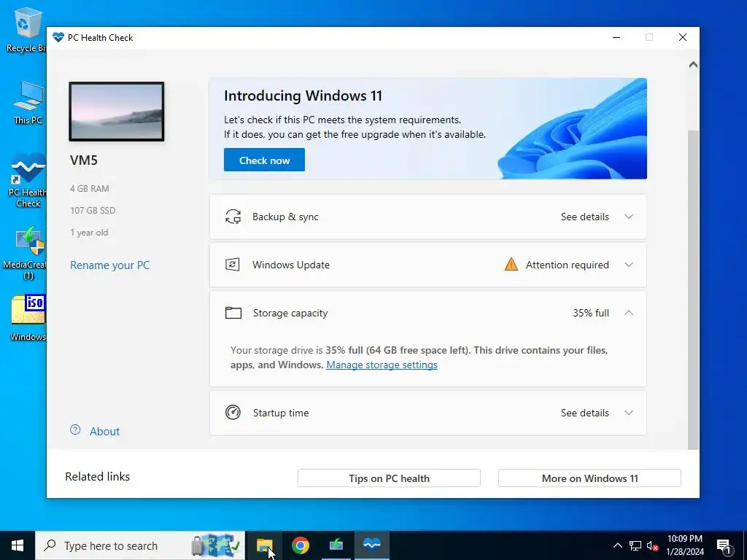Click the Storage capacity folder icon
Image resolution: width=747 pixels, height=560 pixels.
233,313
